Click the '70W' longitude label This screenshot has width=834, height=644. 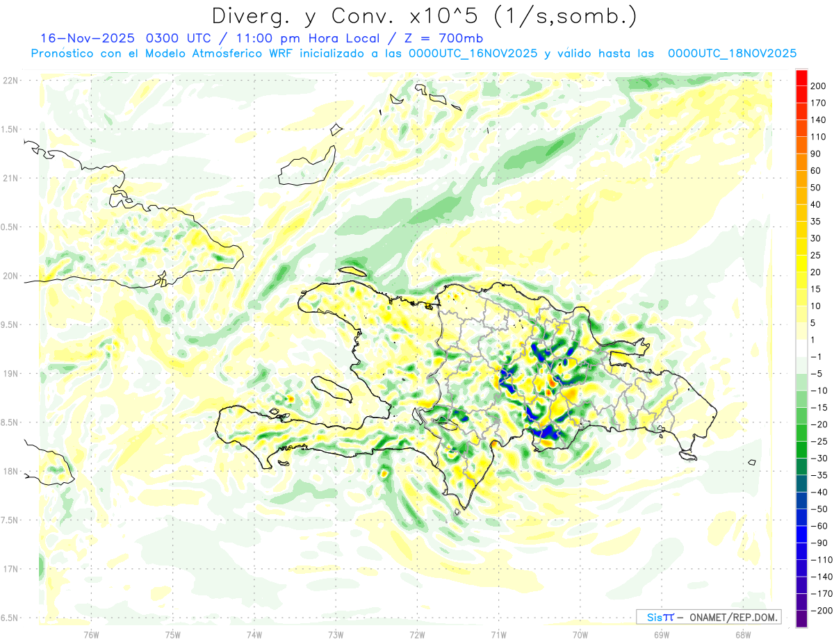pyautogui.click(x=580, y=634)
